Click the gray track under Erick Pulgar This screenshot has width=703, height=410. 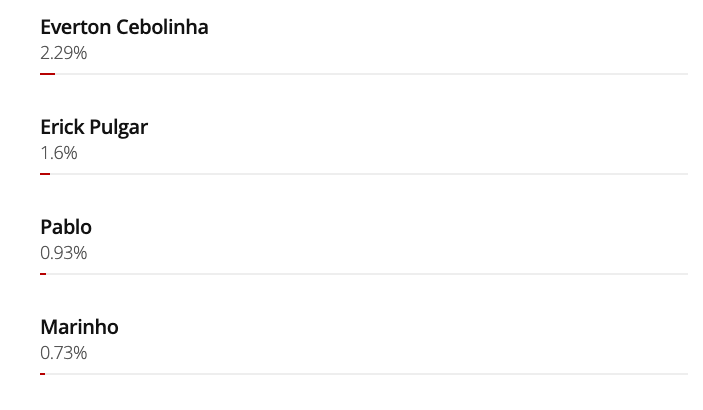pos(370,174)
